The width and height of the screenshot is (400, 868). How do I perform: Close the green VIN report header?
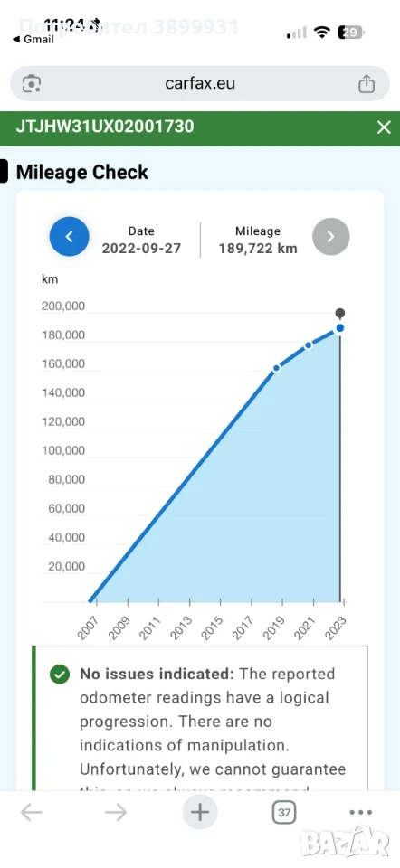(x=384, y=127)
